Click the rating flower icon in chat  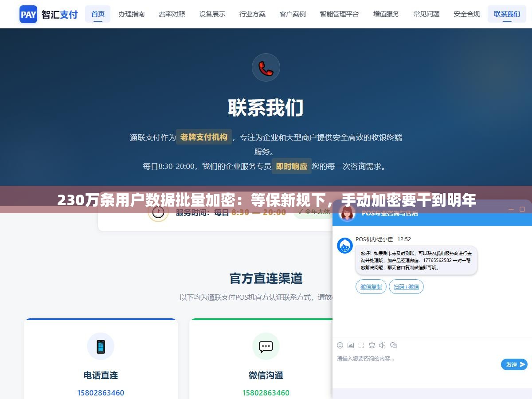[372, 345]
